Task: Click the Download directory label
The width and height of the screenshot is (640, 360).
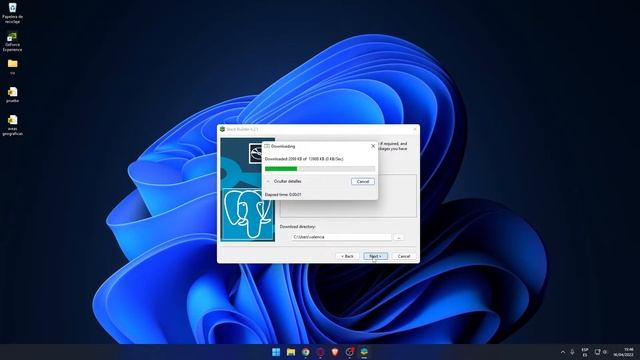Action: (x=298, y=226)
